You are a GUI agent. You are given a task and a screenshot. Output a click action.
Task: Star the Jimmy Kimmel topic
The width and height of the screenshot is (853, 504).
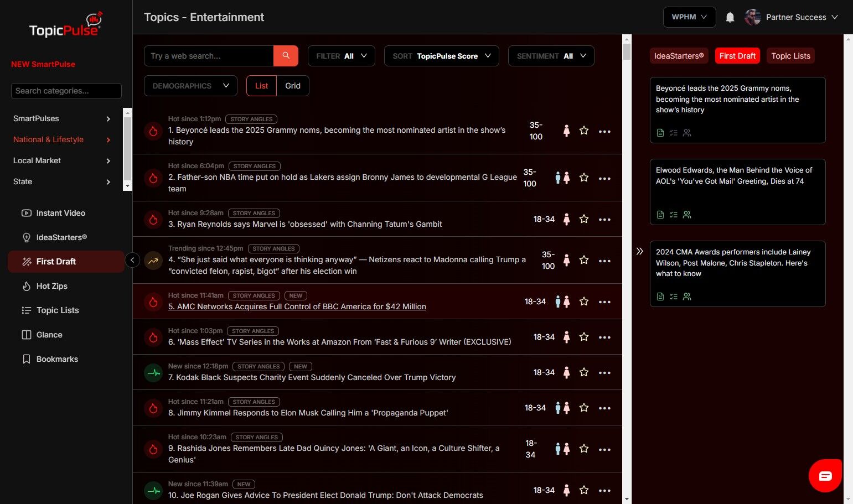[x=584, y=408]
